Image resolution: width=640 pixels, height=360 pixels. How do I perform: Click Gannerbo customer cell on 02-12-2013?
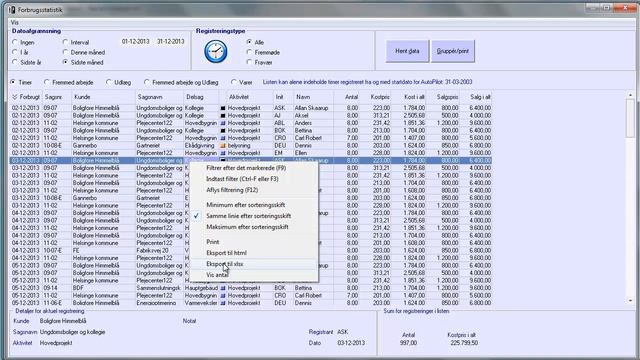pos(85,145)
